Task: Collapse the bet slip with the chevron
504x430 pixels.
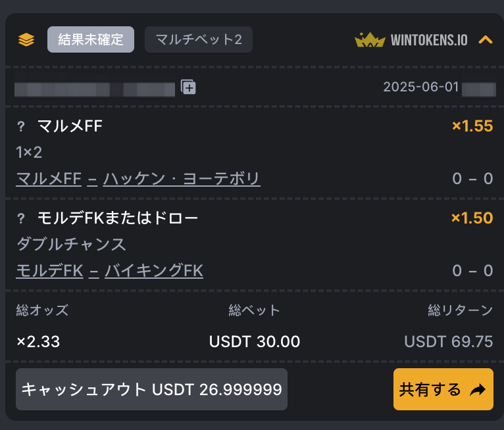Action: (486, 40)
